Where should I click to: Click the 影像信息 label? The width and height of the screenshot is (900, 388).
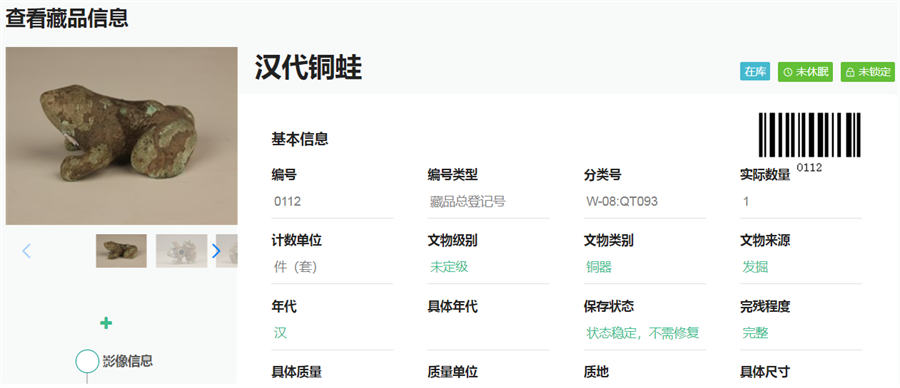[127, 361]
